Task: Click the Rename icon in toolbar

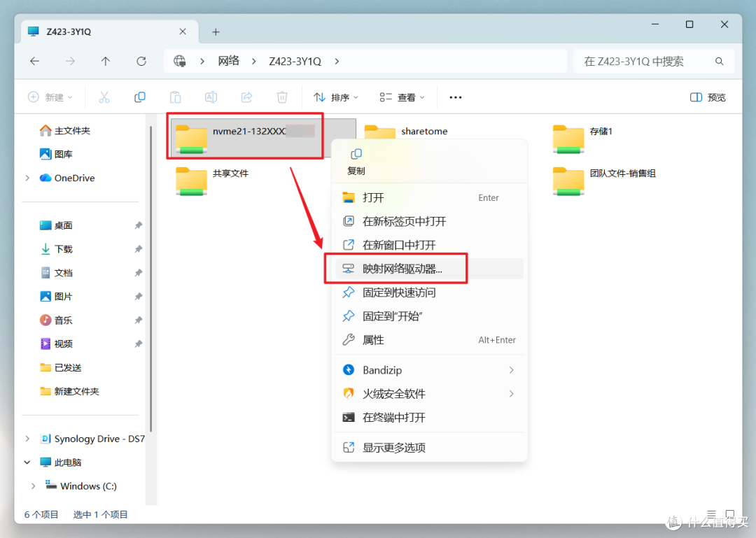Action: point(211,97)
